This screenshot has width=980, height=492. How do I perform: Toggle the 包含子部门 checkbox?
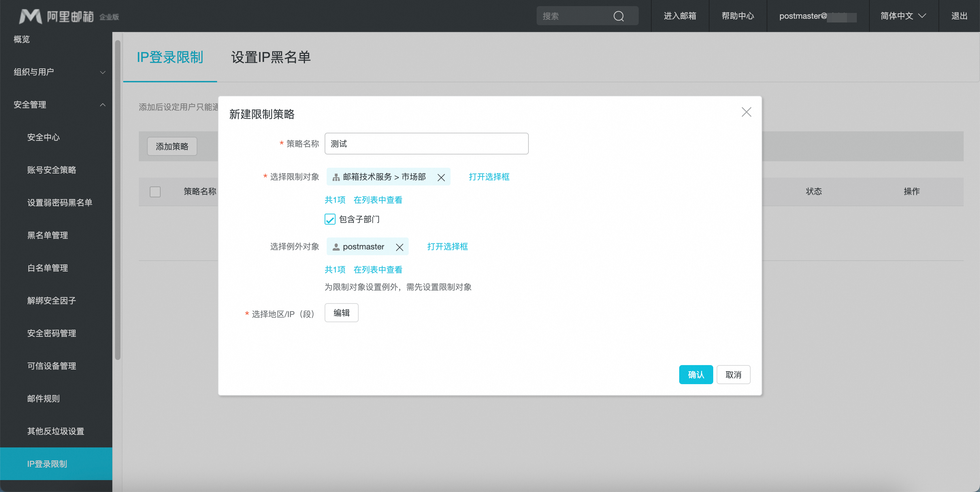point(330,219)
